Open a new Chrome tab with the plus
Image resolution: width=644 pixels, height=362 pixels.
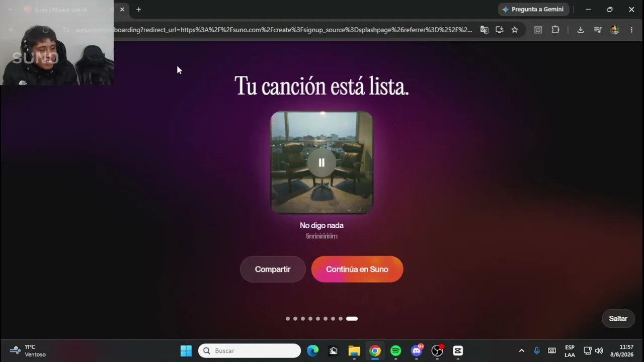pyautogui.click(x=138, y=10)
